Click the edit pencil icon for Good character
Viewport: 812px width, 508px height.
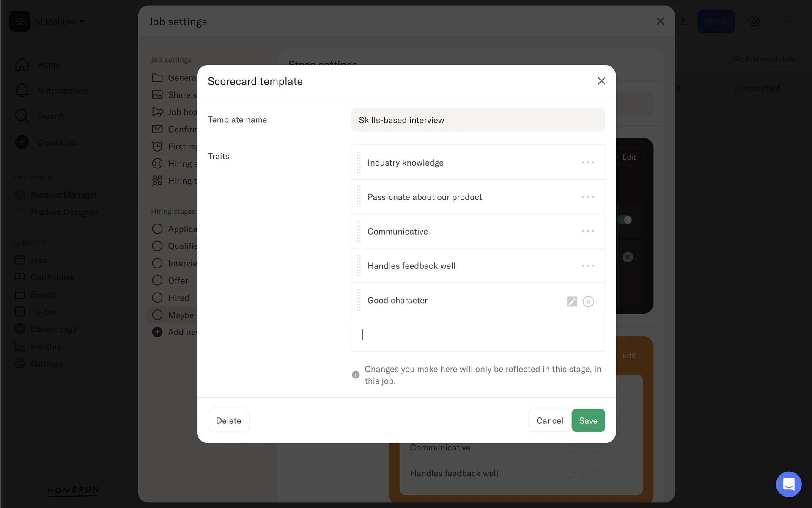click(572, 301)
